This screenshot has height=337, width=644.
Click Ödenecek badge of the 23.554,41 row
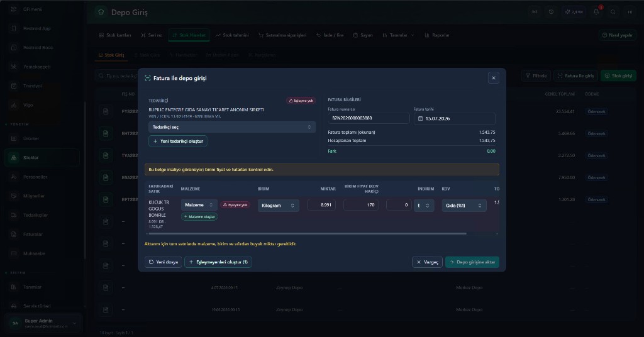(x=596, y=112)
